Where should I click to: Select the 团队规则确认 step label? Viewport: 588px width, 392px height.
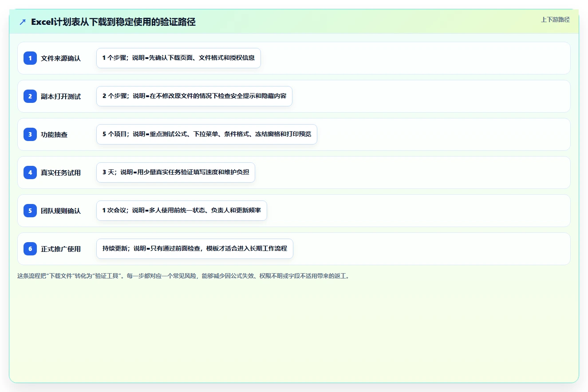(61, 211)
